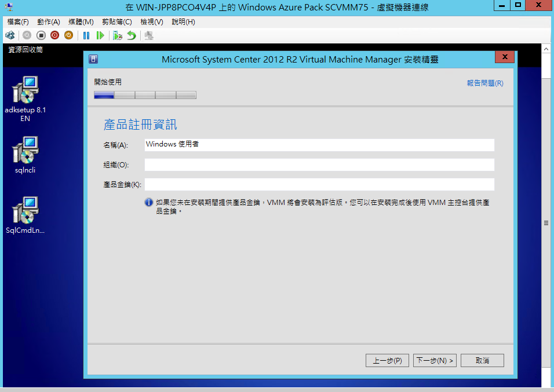Click the Enhanced session toolbar icon

click(149, 35)
